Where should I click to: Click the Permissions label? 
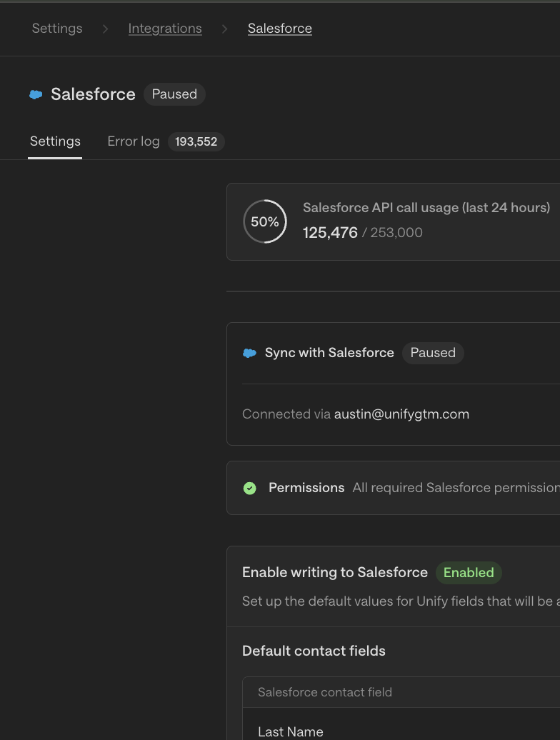click(306, 488)
